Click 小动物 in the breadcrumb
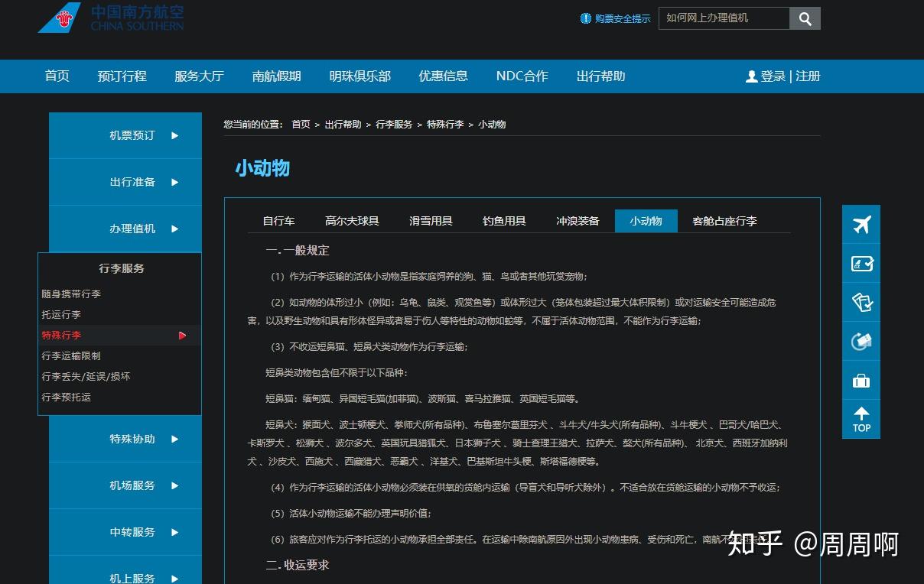The height and width of the screenshot is (584, 924). tap(492, 125)
